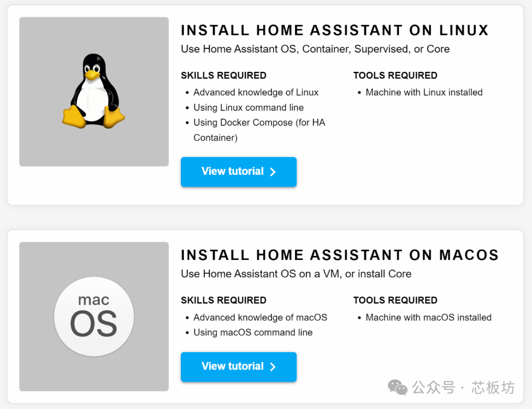Click the Linux Tools Required heading

(x=395, y=75)
